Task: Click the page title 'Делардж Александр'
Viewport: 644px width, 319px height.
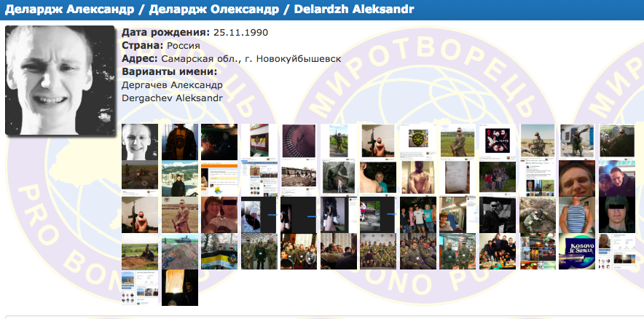Action: pos(70,9)
